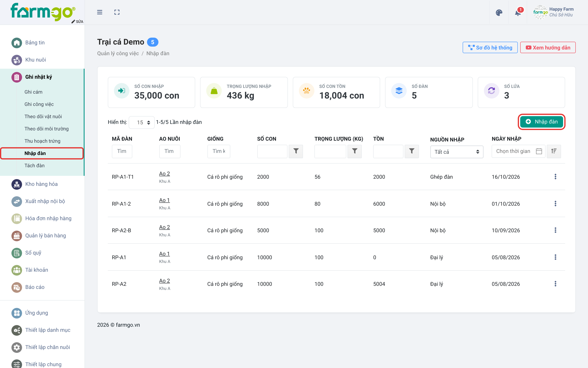Click the Quản lý công việc breadcrumb
This screenshot has width=588, height=368.
118,53
